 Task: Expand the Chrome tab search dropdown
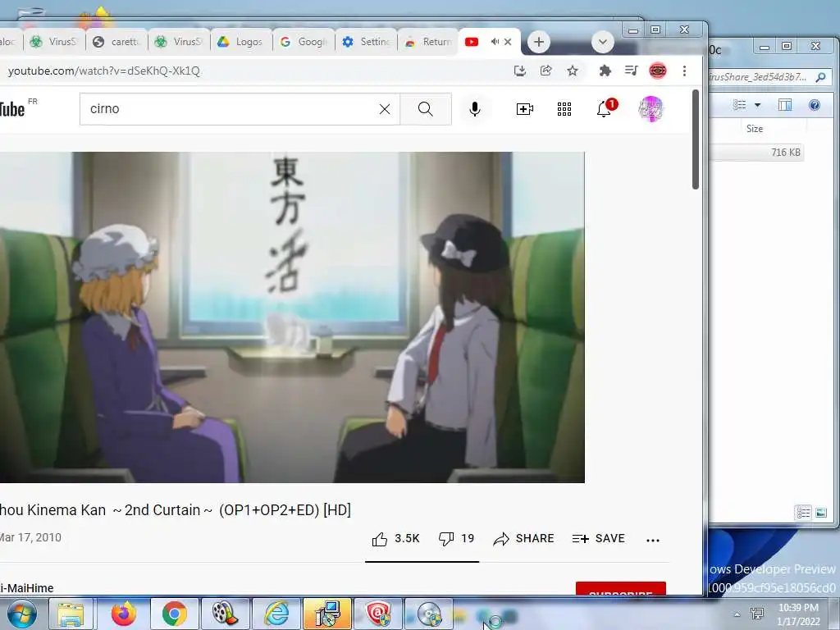tap(603, 42)
